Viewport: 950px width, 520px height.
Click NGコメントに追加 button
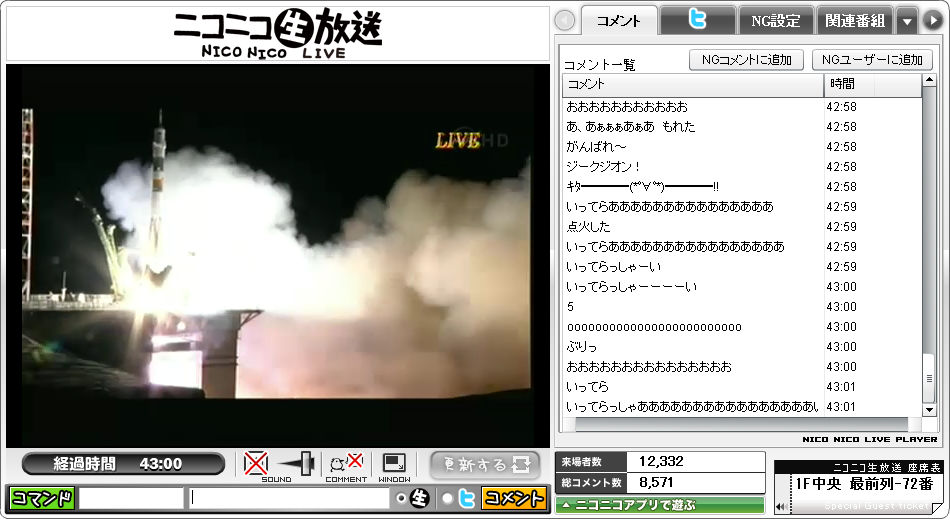(746, 60)
